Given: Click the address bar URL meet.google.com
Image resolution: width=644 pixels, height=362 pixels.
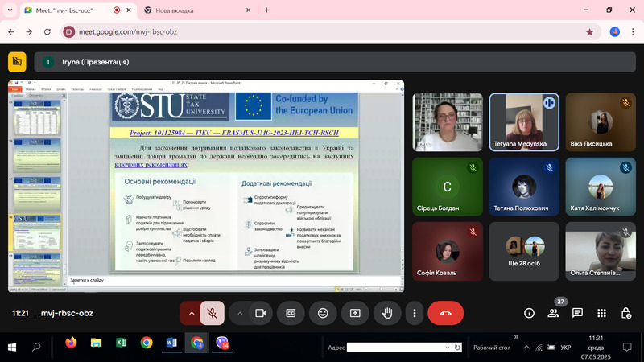Looking at the screenshot, I should coord(128,31).
